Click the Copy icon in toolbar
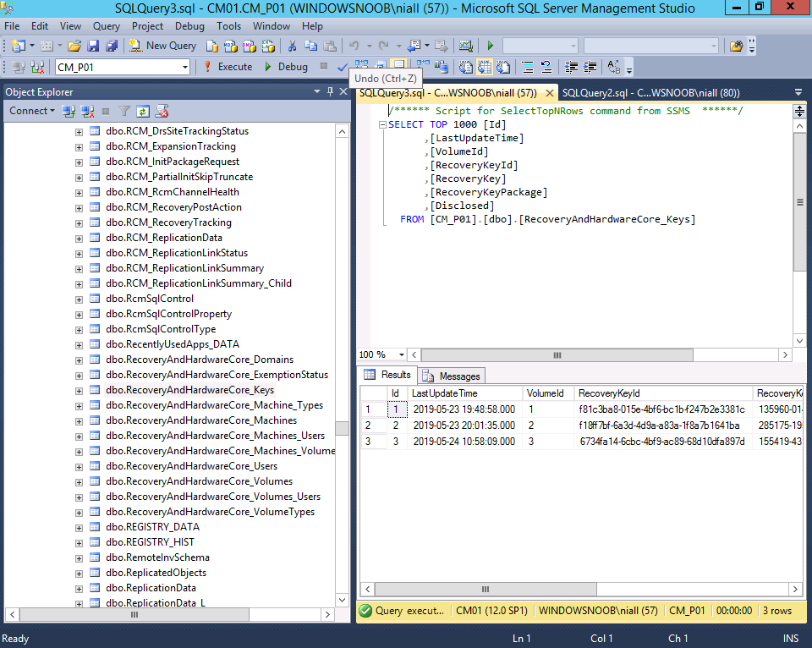The width and height of the screenshot is (812, 648). coord(310,46)
